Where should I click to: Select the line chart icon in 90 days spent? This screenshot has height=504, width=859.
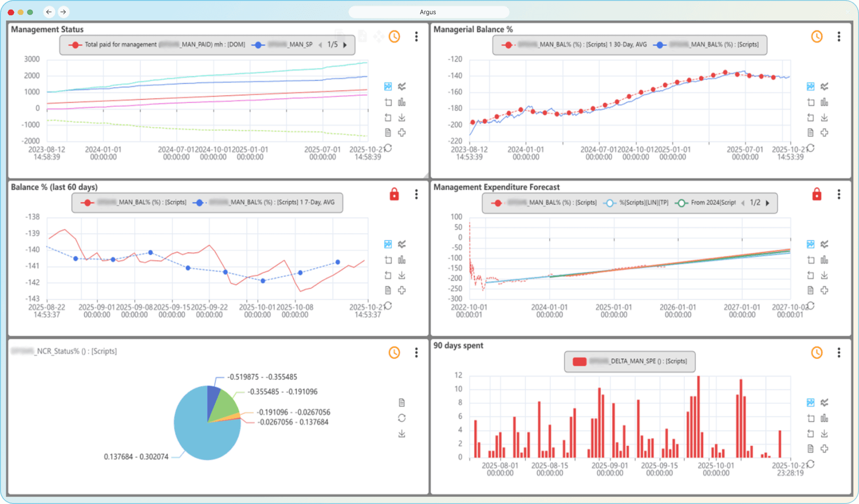click(x=824, y=403)
